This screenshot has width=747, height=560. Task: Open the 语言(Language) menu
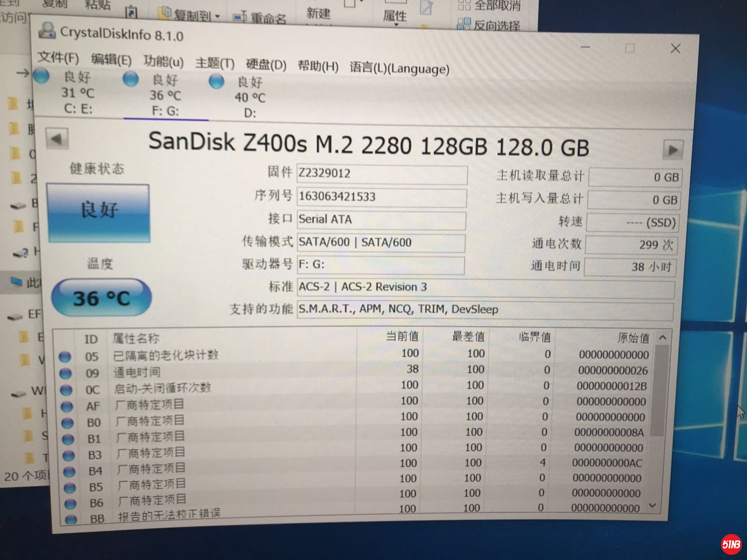[399, 68]
